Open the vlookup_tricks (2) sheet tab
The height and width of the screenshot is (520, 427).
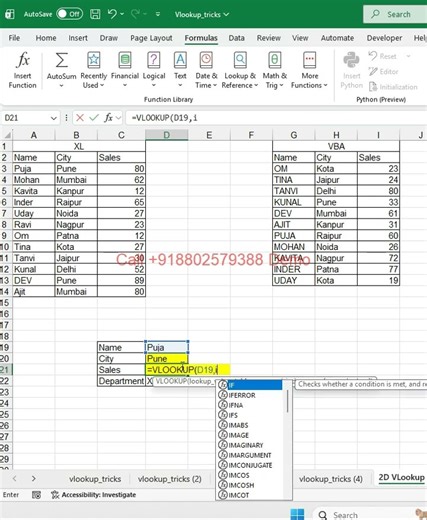click(x=169, y=479)
